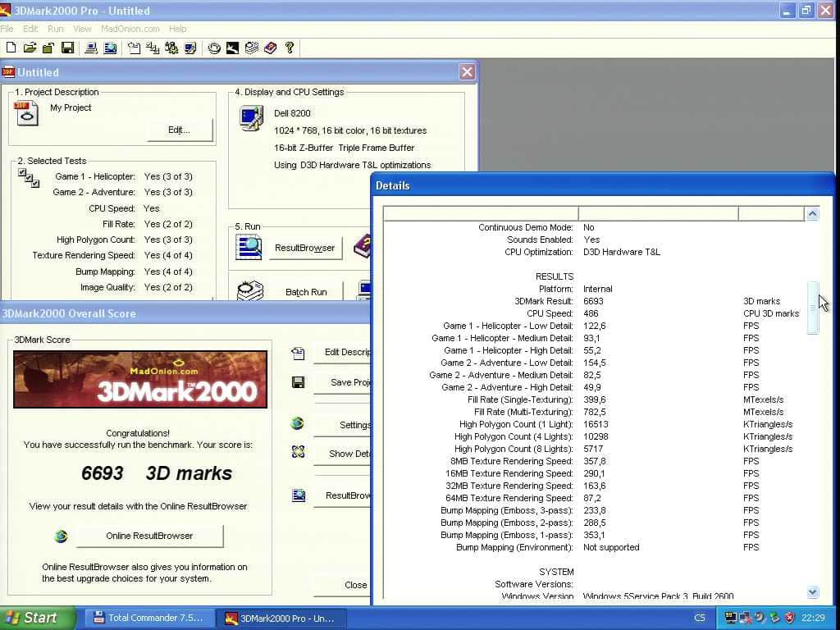Open the File menu
The image size is (840, 630).
(7, 29)
